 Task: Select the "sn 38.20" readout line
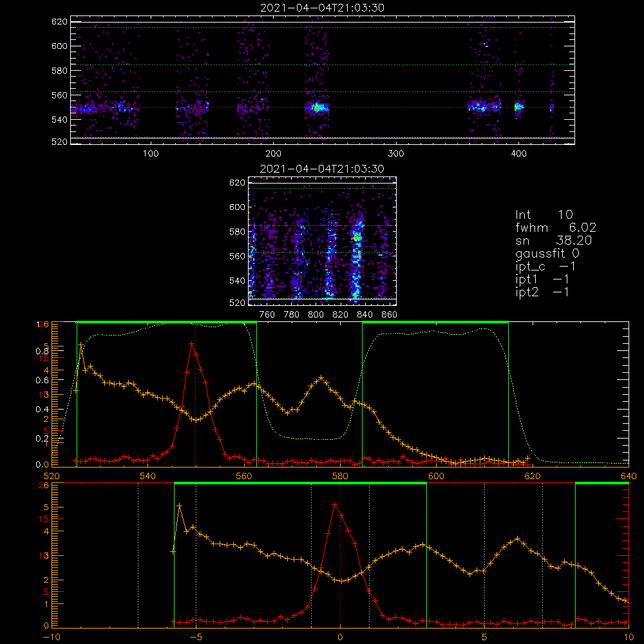554,240
